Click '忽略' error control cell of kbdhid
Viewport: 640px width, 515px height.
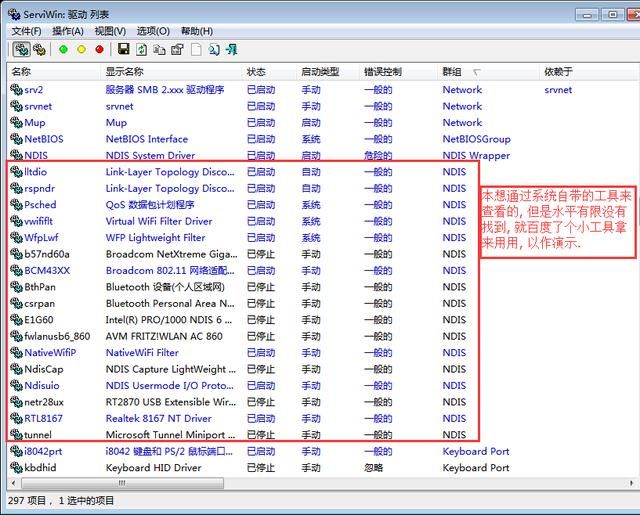(x=373, y=467)
